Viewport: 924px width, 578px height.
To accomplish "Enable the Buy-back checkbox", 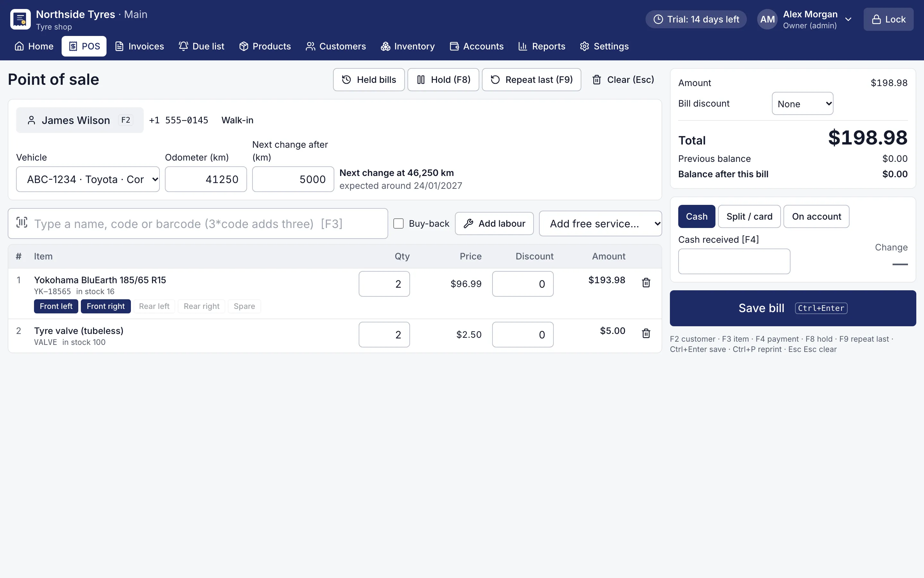I will tap(398, 223).
